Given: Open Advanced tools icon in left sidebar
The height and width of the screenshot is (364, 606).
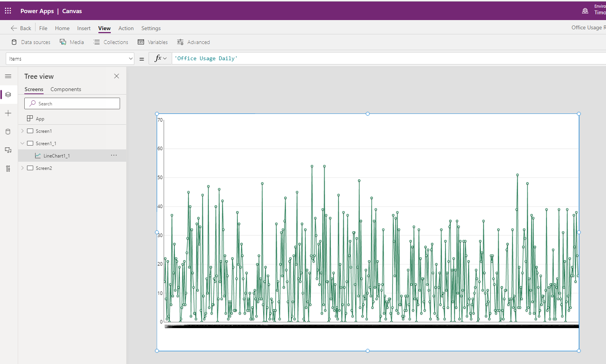Looking at the screenshot, I should click(8, 169).
